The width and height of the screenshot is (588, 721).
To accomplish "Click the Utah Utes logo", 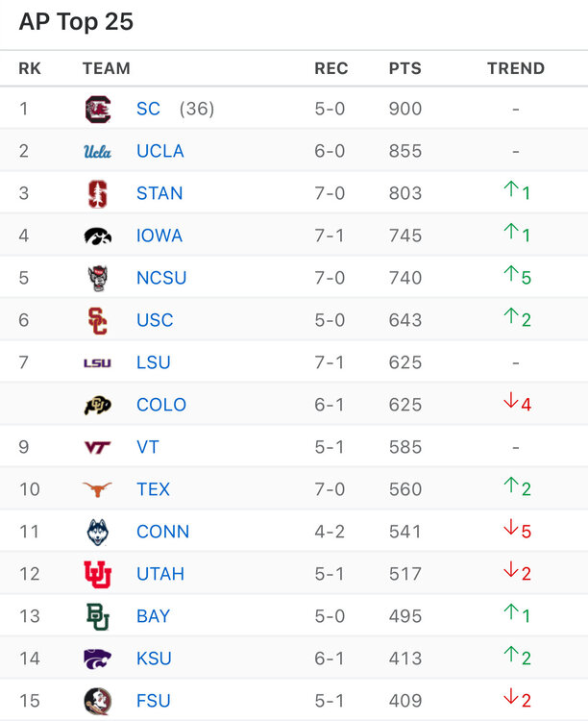I will coord(97,574).
